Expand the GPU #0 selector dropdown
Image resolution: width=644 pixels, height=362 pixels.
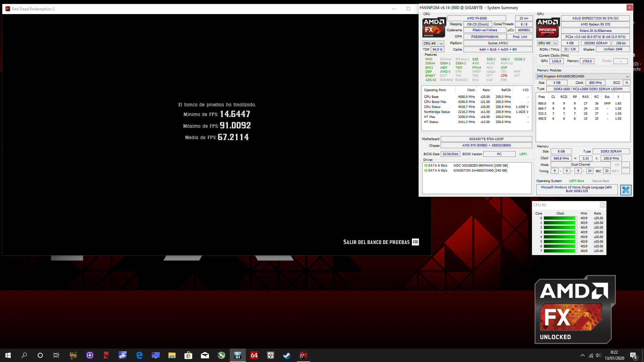(x=547, y=43)
